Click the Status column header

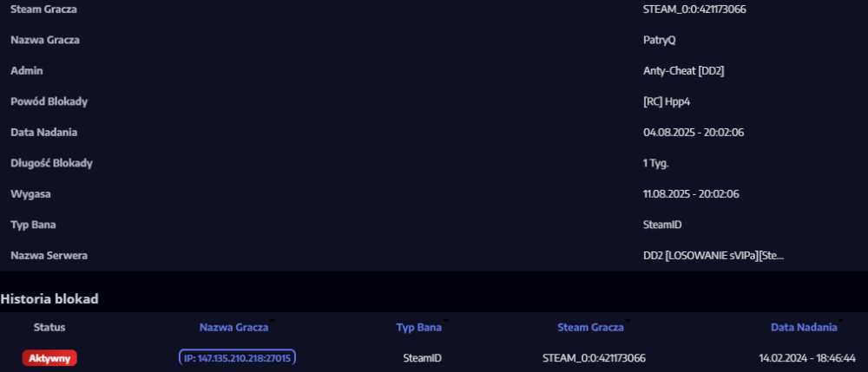point(49,327)
